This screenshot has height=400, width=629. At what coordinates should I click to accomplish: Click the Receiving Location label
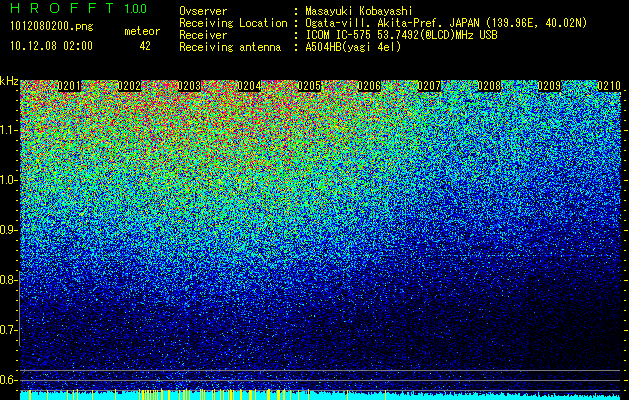pos(233,23)
